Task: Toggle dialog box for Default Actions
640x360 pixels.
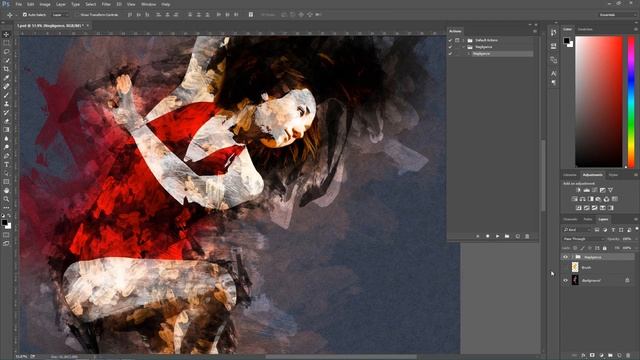Action: coord(457,40)
